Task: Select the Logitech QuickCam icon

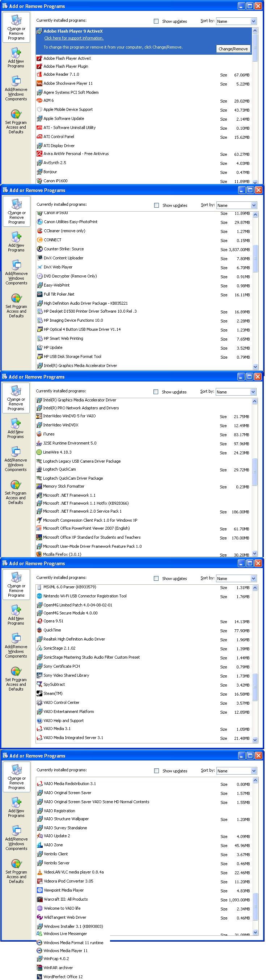Action: (x=39, y=470)
